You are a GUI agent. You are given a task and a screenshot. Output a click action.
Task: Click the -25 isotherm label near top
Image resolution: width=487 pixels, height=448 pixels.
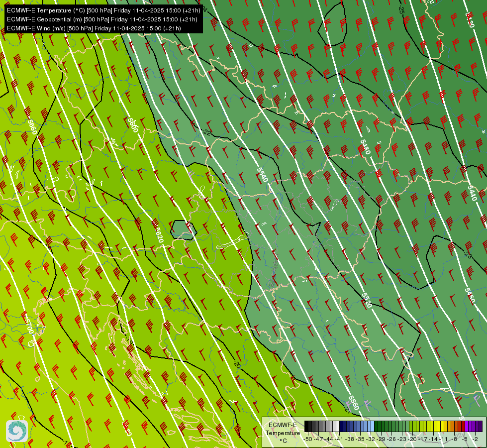click(x=401, y=9)
